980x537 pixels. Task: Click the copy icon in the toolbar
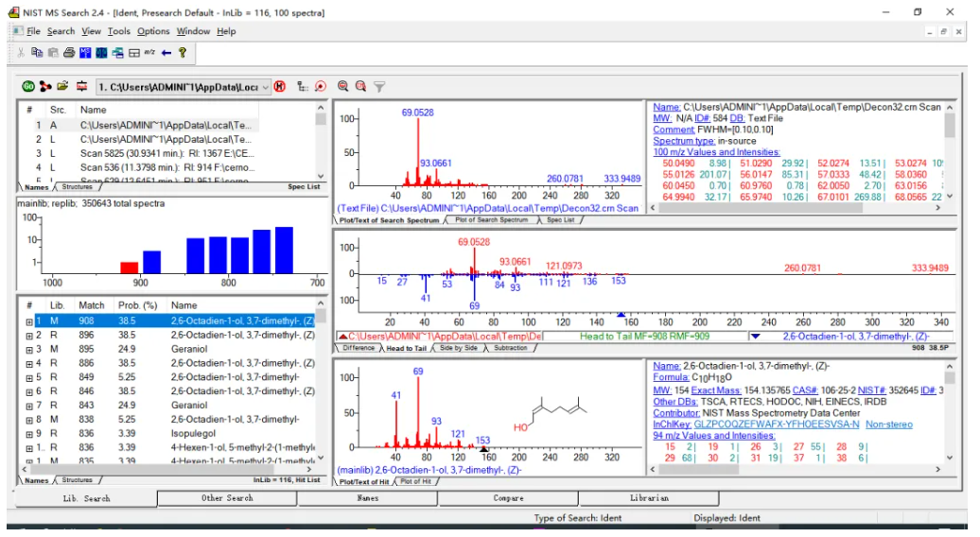[x=38, y=53]
